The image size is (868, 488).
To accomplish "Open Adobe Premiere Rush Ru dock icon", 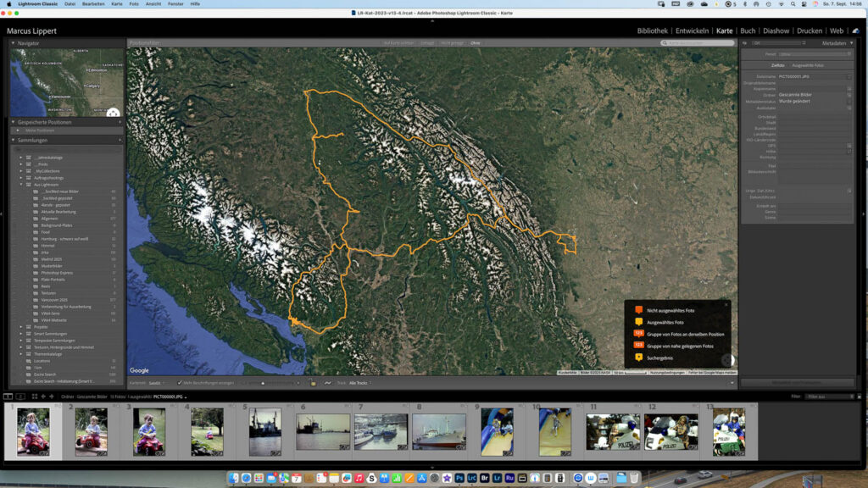I will tap(509, 478).
